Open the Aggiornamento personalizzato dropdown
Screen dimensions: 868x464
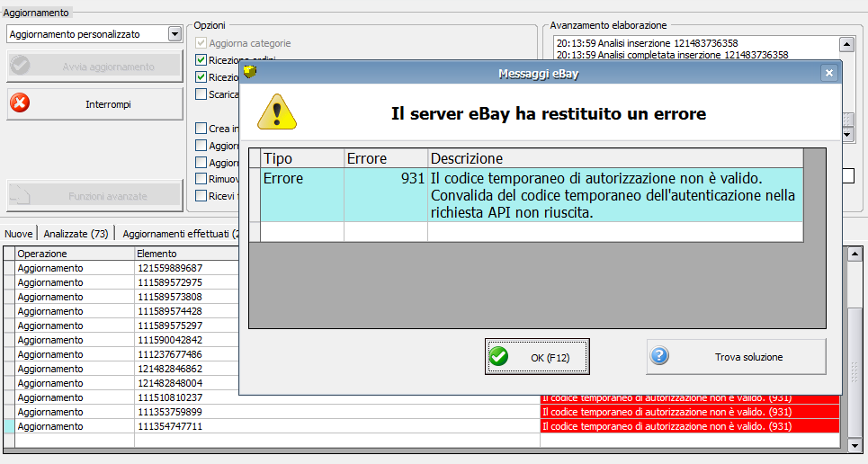pos(174,34)
